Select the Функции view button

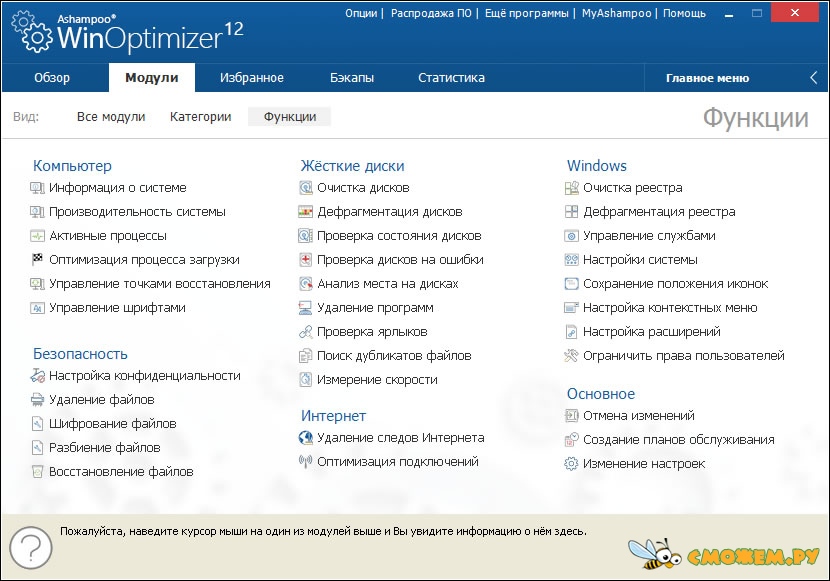tap(290, 117)
